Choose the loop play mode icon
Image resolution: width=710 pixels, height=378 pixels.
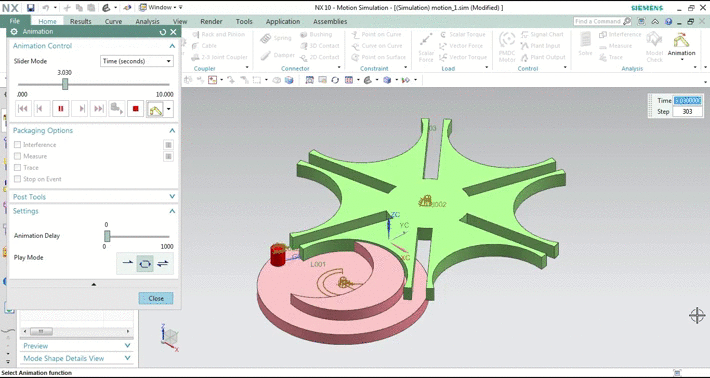coord(145,263)
